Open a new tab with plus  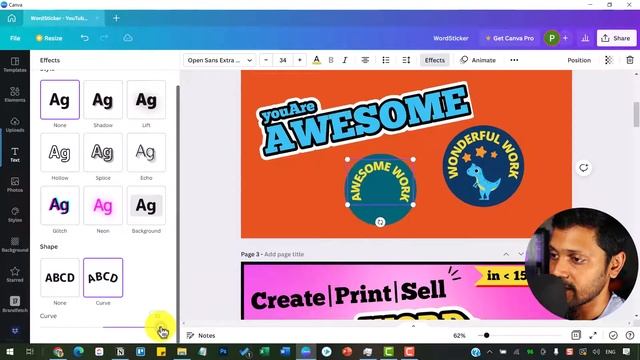tap(116, 18)
